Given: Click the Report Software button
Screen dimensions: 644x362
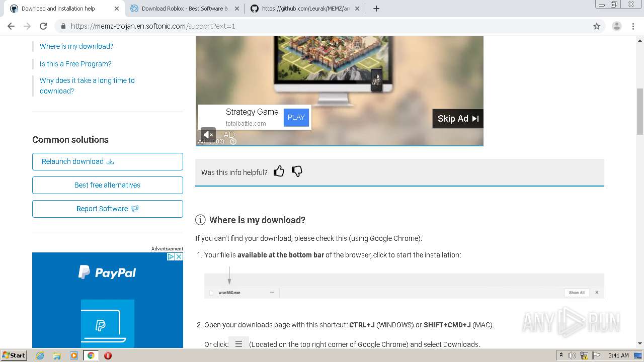Looking at the screenshot, I should pyautogui.click(x=108, y=209).
